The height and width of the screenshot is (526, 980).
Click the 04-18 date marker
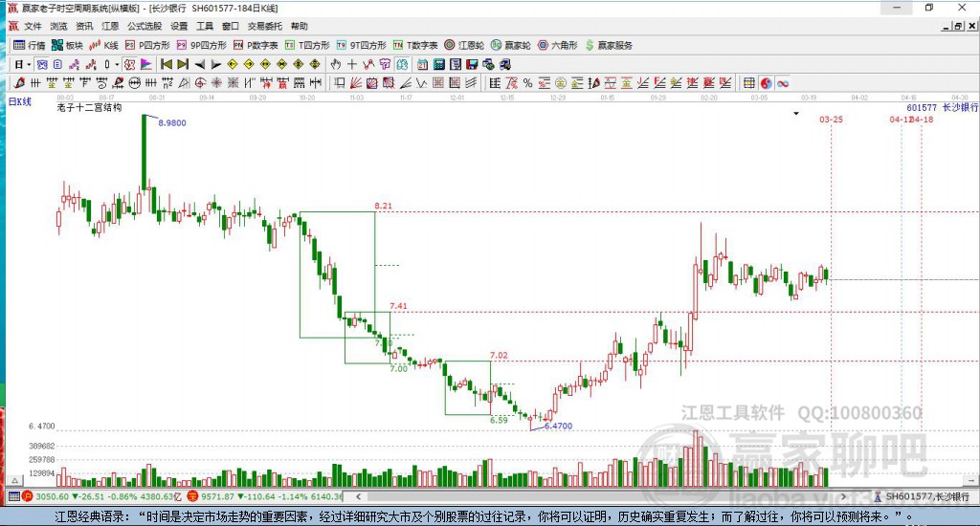point(923,120)
